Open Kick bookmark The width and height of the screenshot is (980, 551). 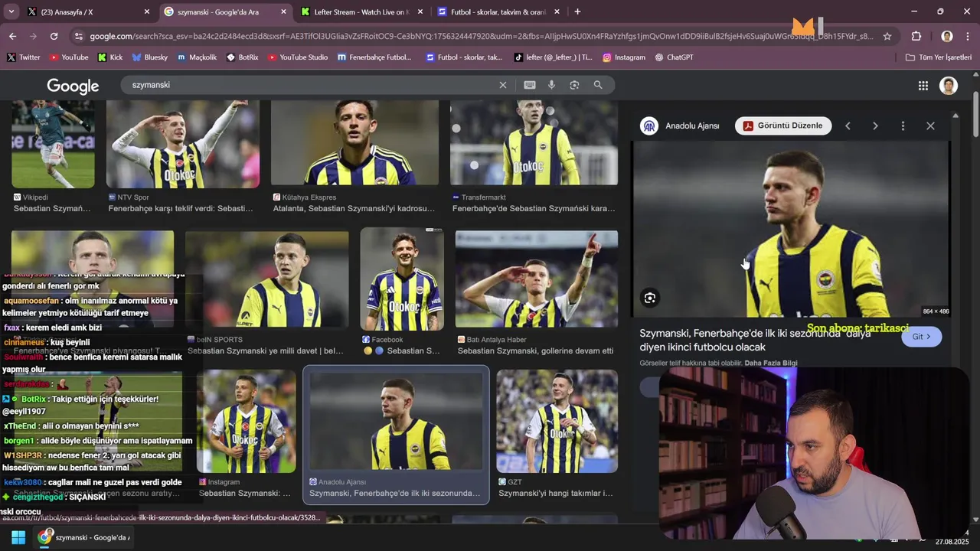(x=110, y=57)
